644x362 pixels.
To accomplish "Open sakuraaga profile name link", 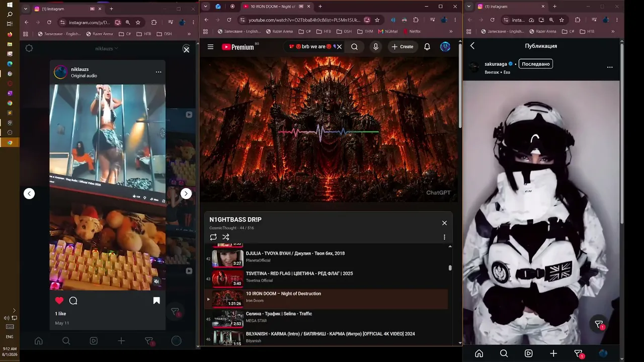I will [496, 64].
